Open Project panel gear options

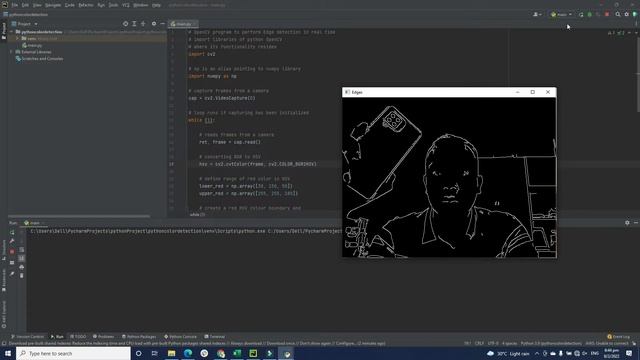[154, 24]
